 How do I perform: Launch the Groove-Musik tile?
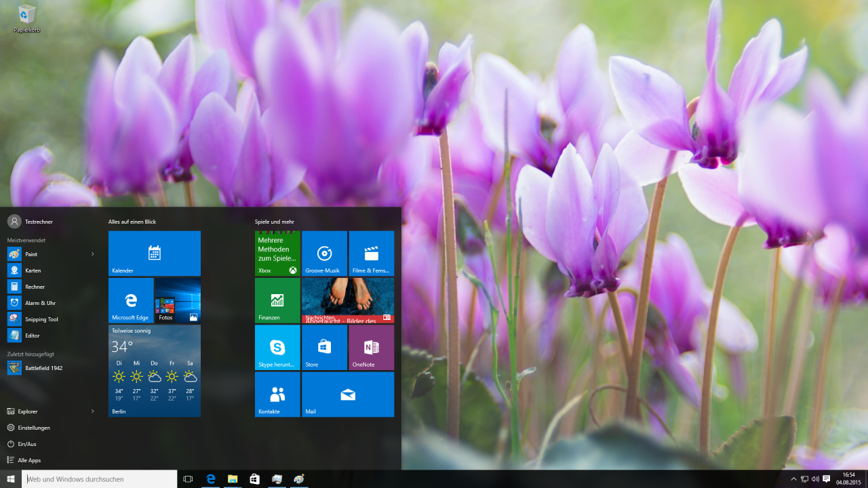point(324,253)
